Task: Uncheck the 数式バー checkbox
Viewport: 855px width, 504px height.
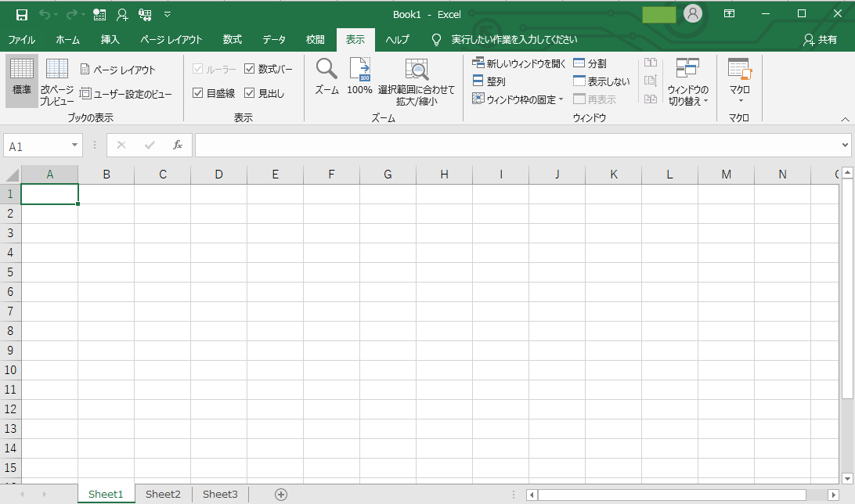Action: click(250, 69)
